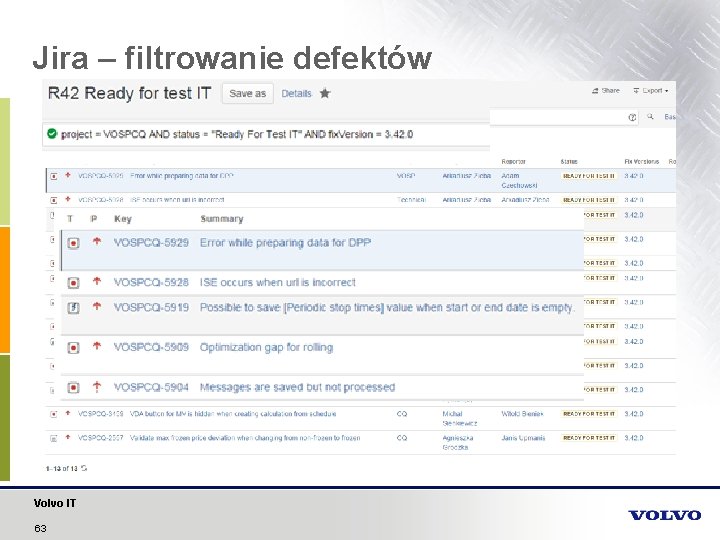Click bug type icon of VOSPCQ-5909

[x=73, y=348]
